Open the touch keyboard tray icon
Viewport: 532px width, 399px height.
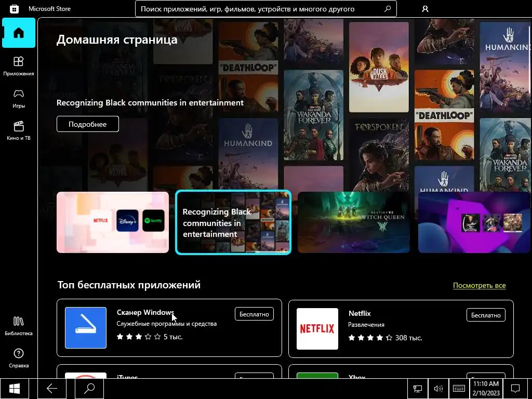click(x=459, y=389)
